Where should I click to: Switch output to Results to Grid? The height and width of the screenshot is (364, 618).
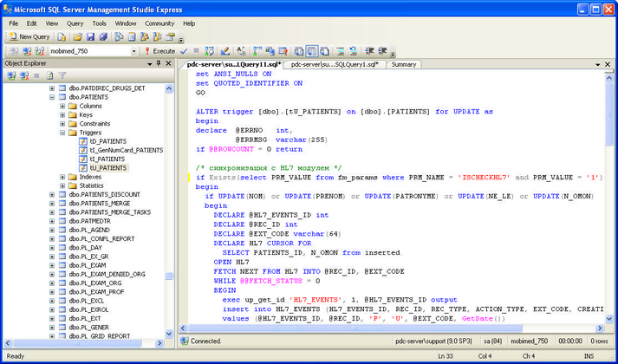(x=312, y=51)
